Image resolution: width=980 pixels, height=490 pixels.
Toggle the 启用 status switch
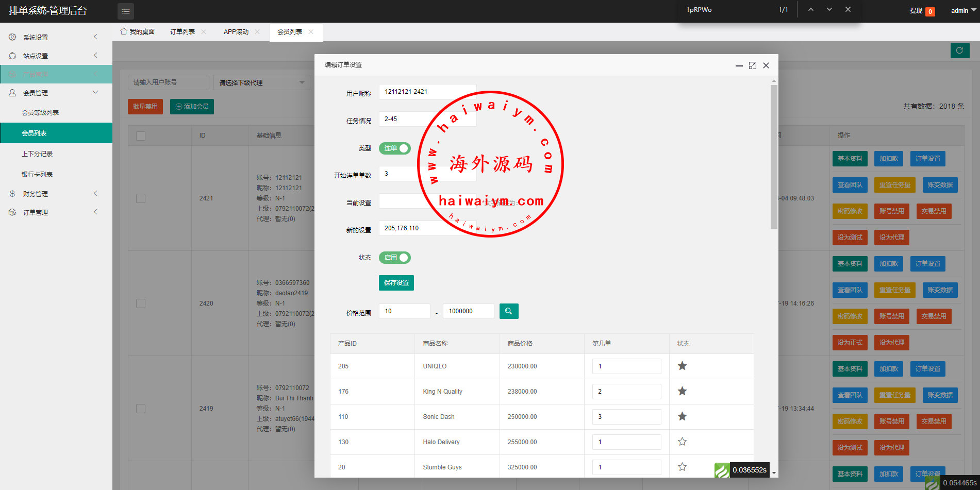click(x=395, y=258)
